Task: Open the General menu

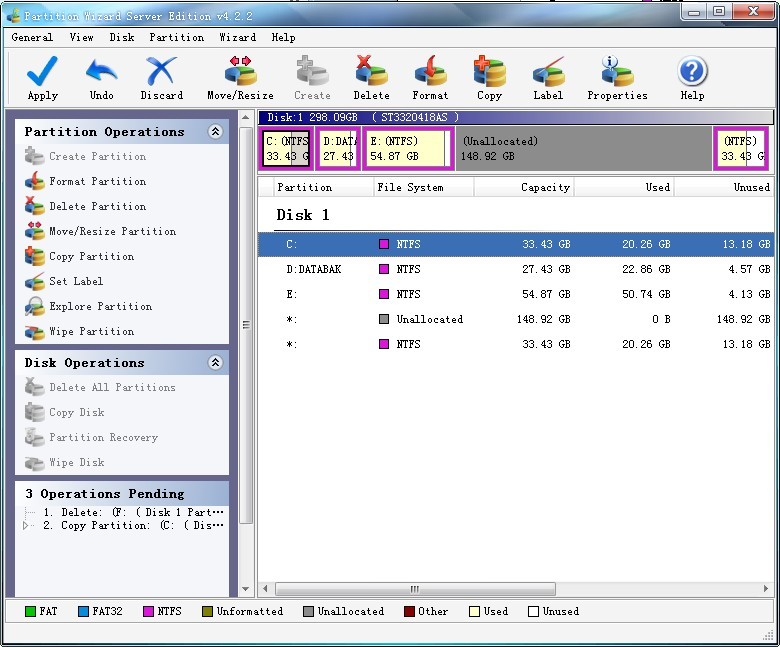Action: click(x=32, y=37)
